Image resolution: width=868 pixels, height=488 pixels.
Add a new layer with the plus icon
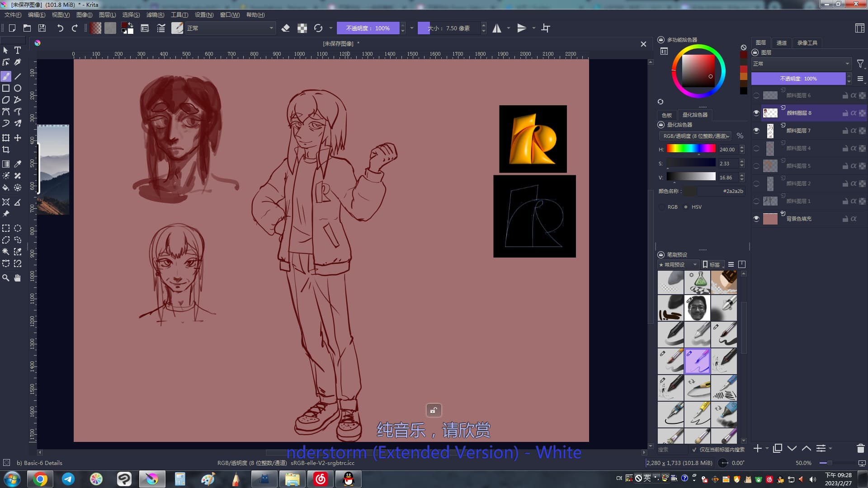[758, 448]
